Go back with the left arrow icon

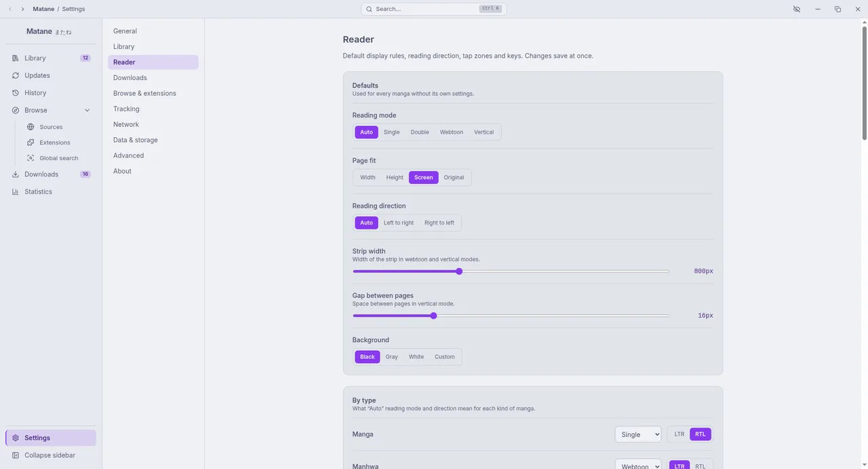[x=9, y=9]
